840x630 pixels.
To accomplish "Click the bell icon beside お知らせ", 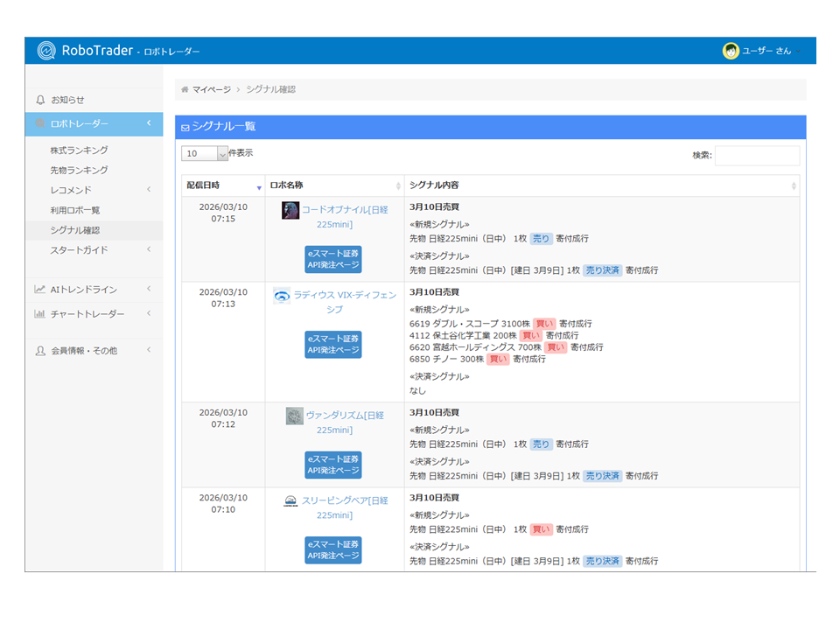I will point(40,100).
